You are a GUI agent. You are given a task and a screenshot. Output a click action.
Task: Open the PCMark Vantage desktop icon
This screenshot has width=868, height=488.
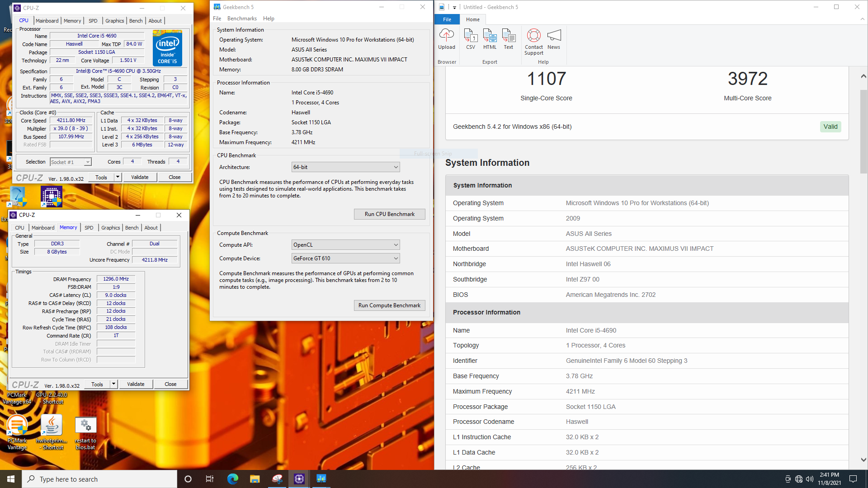click(x=17, y=432)
